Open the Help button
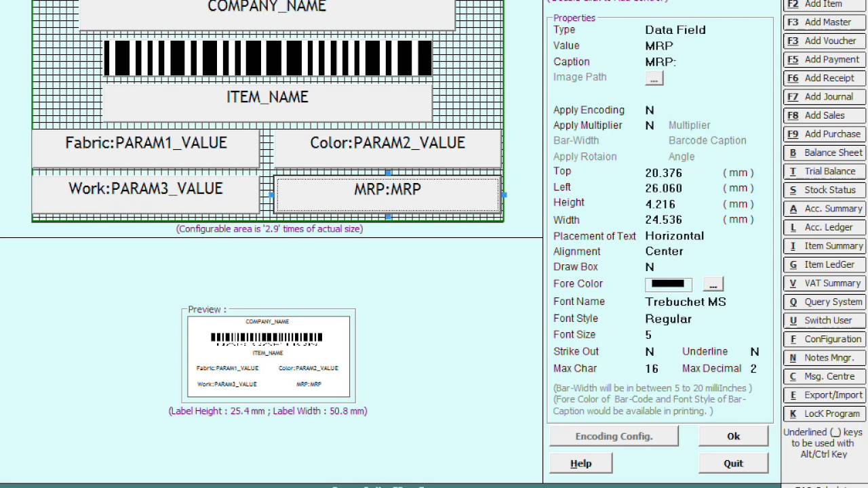 (x=581, y=464)
